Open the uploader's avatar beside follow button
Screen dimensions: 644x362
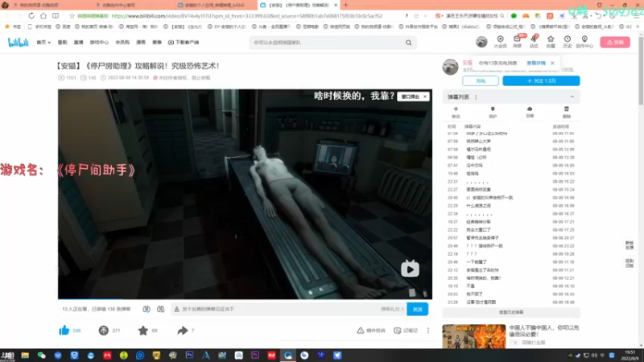tap(450, 67)
